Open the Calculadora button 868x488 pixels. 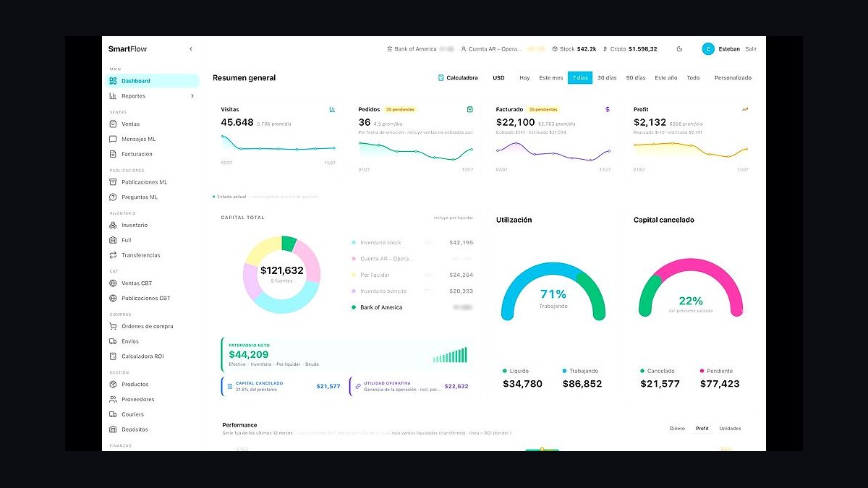[458, 78]
